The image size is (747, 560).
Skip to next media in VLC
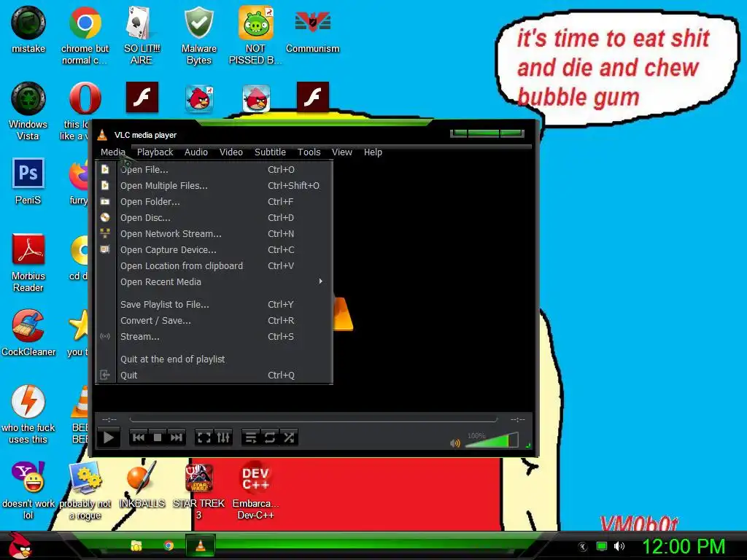[x=177, y=437]
